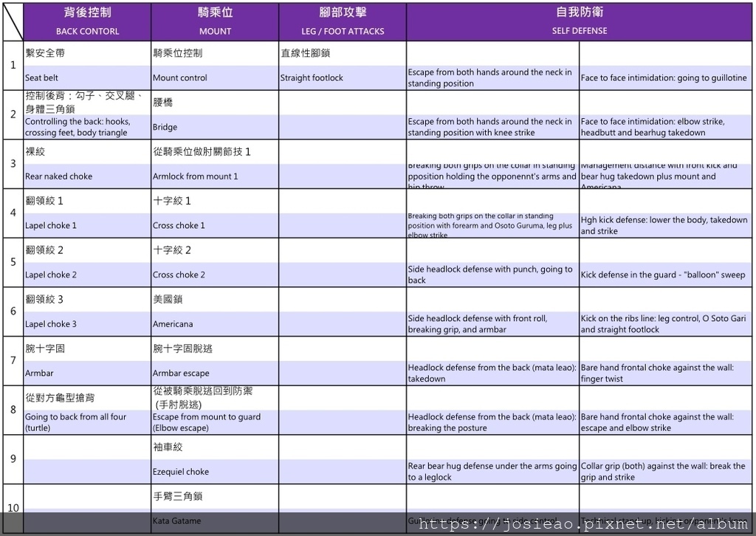Viewport: 756px width, 536px height.
Task: Click the 'Ezequiel choke' cell
Action: [x=215, y=472]
